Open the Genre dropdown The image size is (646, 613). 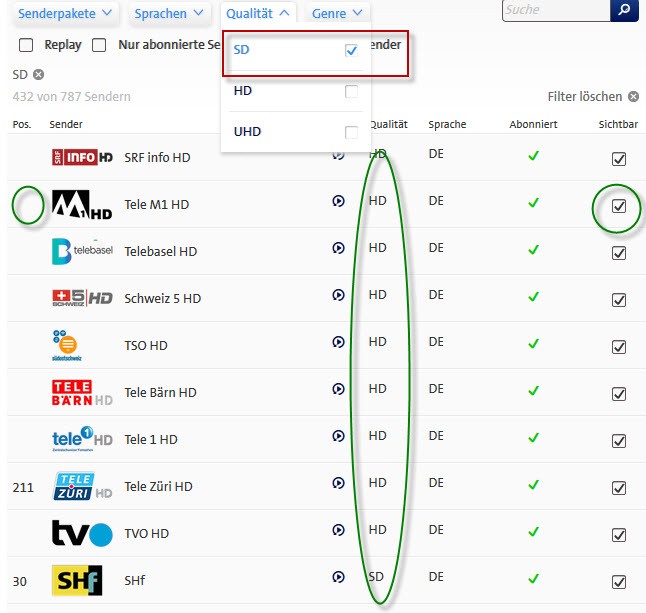341,14
